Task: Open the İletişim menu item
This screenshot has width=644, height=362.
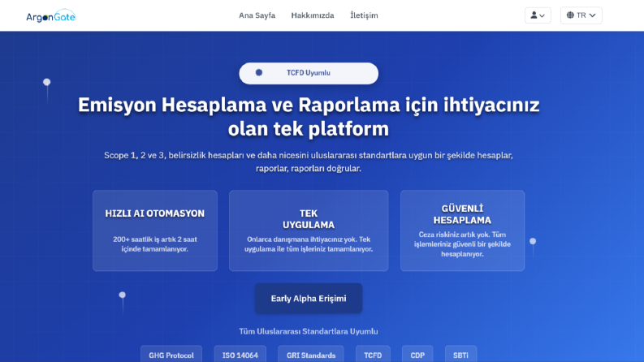Action: pos(364,15)
